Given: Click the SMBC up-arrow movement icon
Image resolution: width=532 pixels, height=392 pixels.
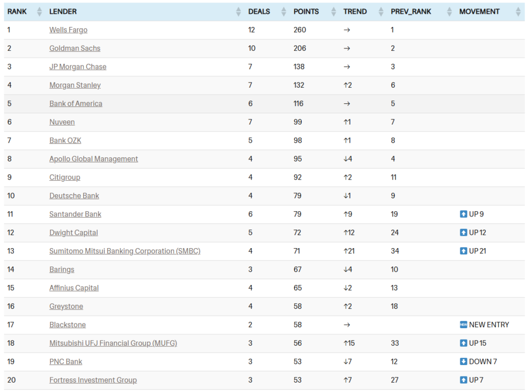Looking at the screenshot, I should (x=463, y=251).
